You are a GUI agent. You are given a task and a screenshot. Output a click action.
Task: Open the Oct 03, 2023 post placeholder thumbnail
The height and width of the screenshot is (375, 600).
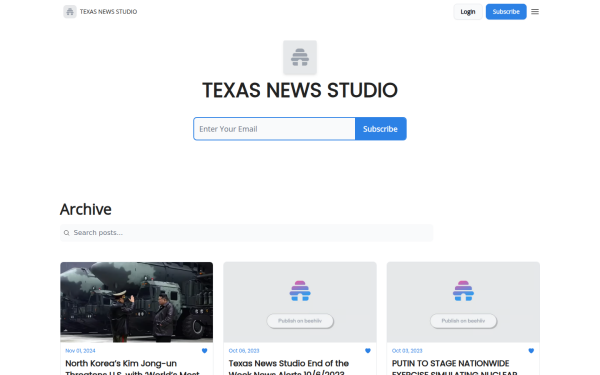coord(463,302)
